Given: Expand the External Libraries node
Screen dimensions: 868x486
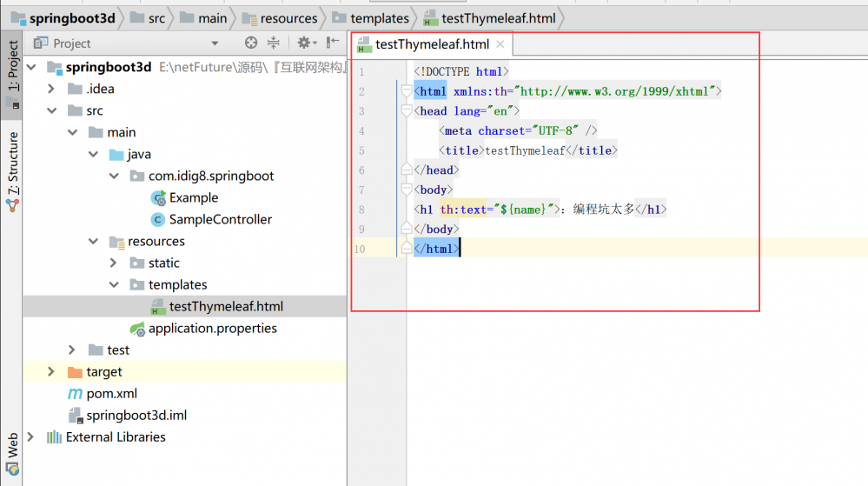Looking at the screenshot, I should pyautogui.click(x=31, y=437).
